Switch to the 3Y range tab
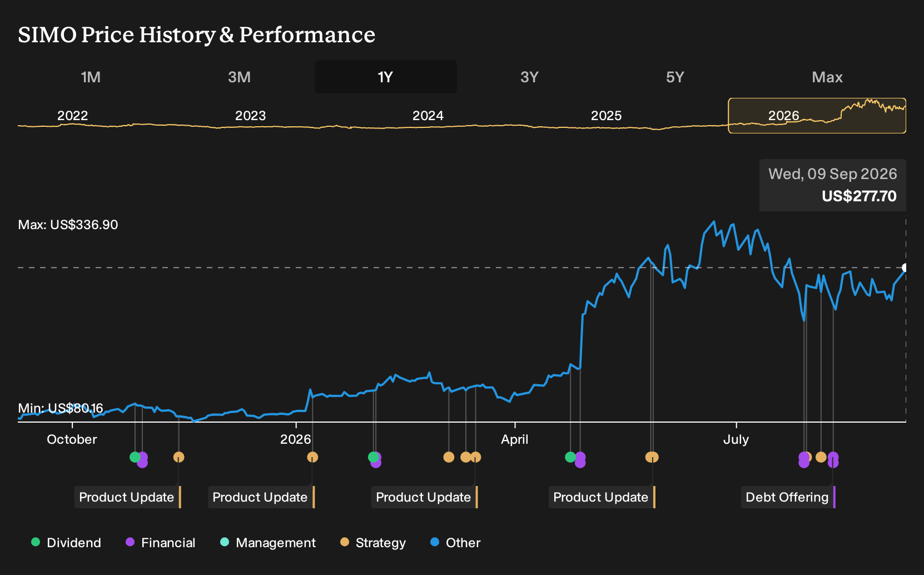The height and width of the screenshot is (575, 924). tap(529, 77)
